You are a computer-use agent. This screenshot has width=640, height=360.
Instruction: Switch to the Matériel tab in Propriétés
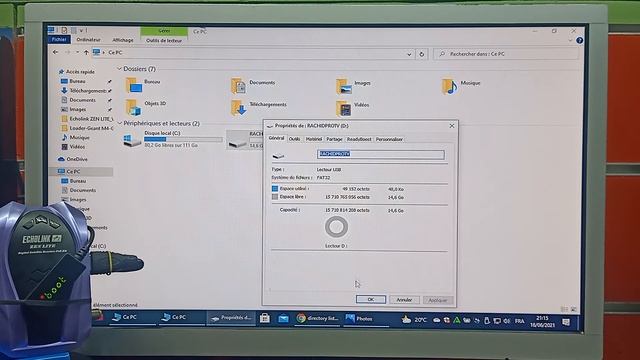[313, 139]
